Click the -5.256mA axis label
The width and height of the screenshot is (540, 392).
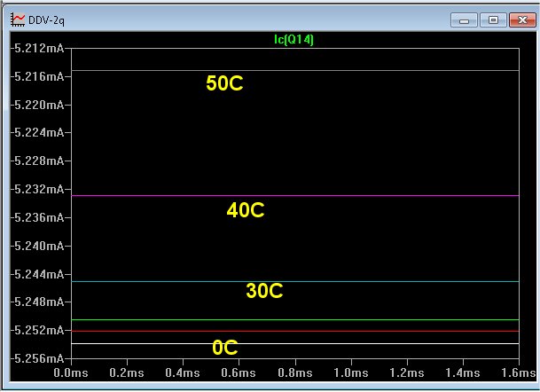[37, 358]
